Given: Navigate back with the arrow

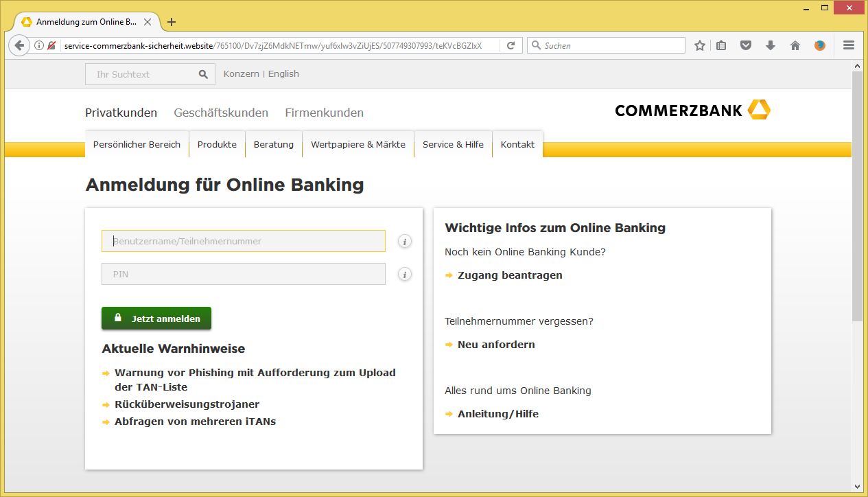Looking at the screenshot, I should pos(19,45).
